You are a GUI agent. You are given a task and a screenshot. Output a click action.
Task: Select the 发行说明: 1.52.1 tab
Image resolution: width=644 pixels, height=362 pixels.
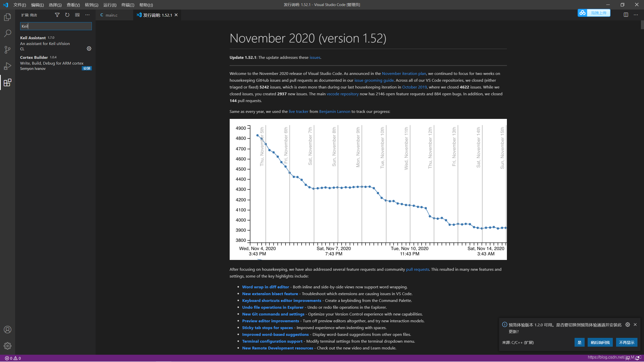157,15
